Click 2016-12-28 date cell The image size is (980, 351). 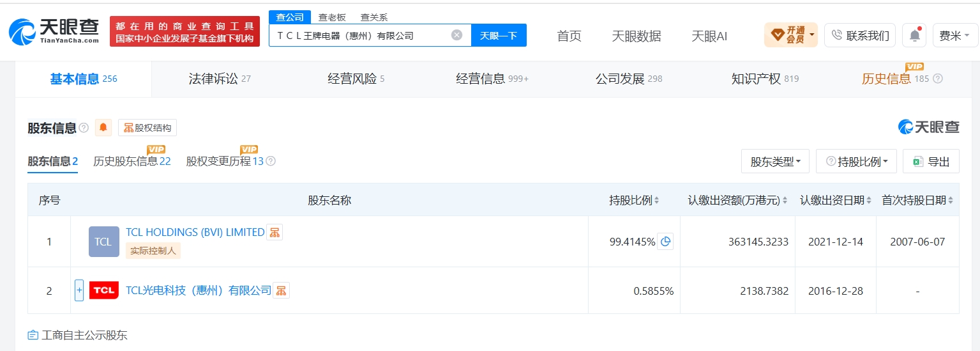tap(835, 290)
